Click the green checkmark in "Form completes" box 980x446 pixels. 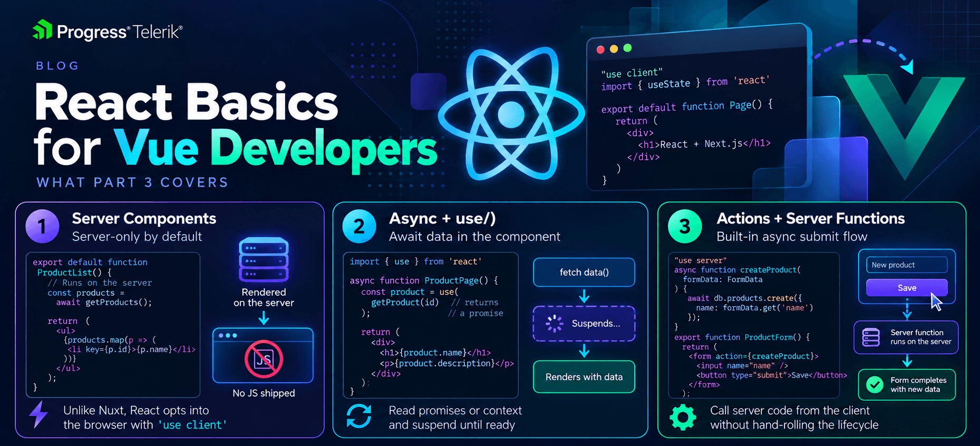pos(875,384)
